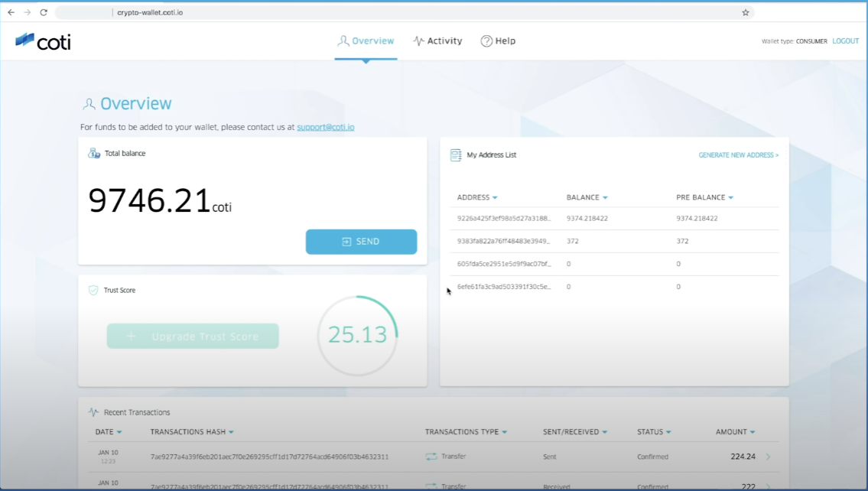Click the browser back arrow
The height and width of the screenshot is (491, 868).
pos(11,12)
